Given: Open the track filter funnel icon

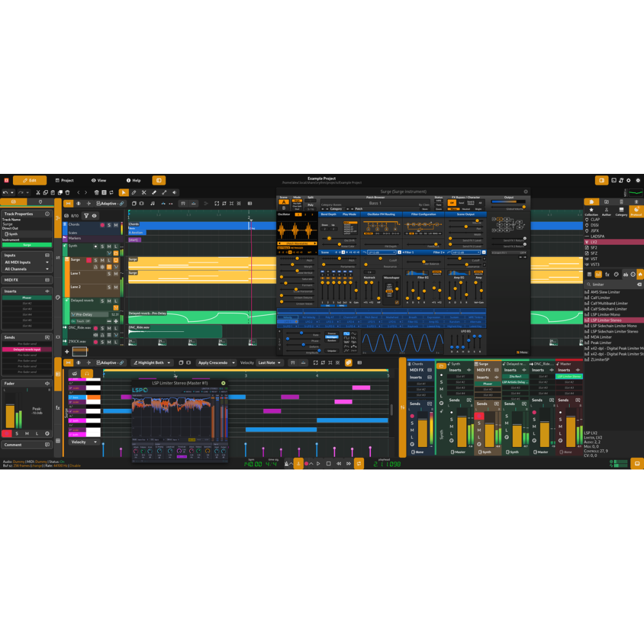Looking at the screenshot, I should point(86,216).
